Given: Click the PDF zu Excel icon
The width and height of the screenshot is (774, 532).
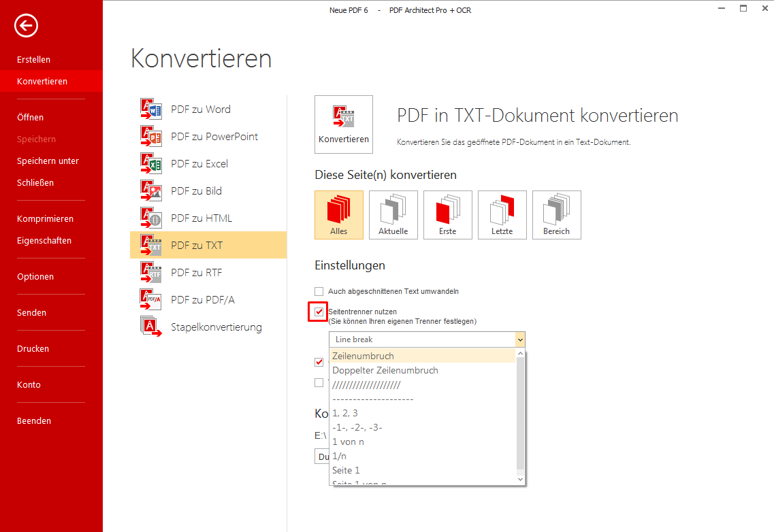Looking at the screenshot, I should pyautogui.click(x=151, y=163).
